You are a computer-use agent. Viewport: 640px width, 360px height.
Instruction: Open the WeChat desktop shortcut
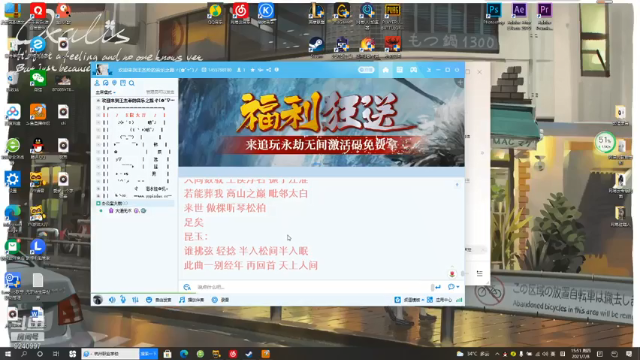[38, 80]
